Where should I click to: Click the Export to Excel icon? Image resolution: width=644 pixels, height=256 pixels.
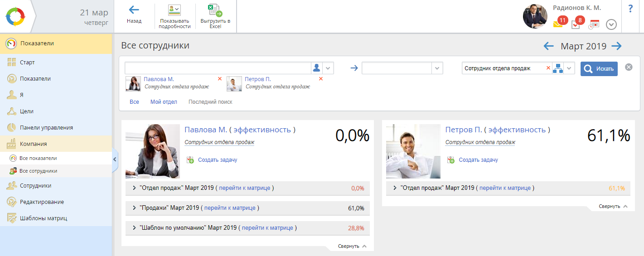pos(215,10)
